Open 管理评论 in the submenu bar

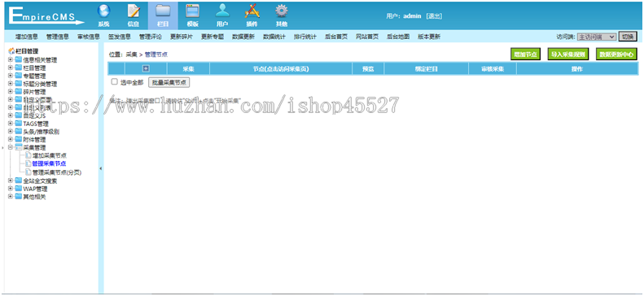pyautogui.click(x=151, y=37)
